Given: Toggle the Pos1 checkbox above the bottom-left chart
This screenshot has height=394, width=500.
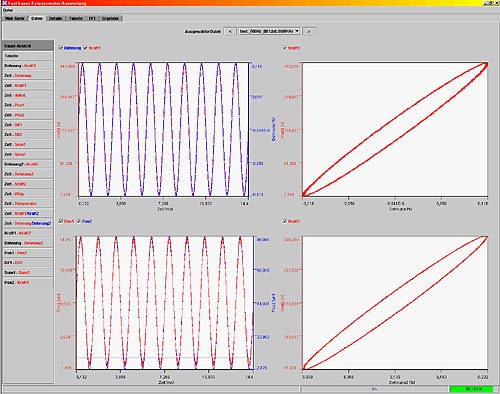Looking at the screenshot, I should 61,221.
